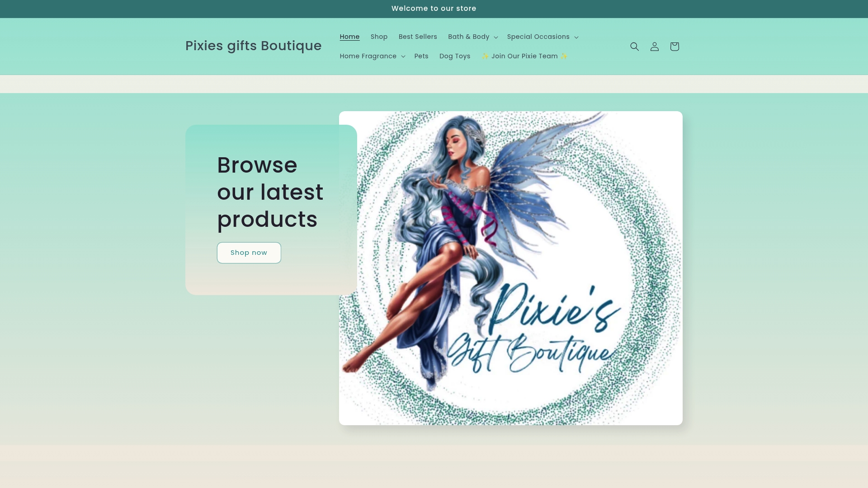
Task: Expand the Special Occasions dropdown menu
Action: (542, 37)
